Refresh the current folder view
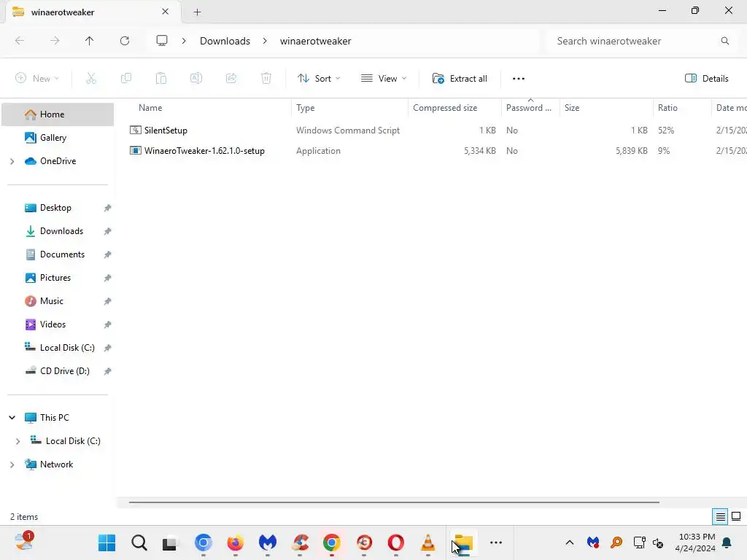 click(x=125, y=41)
